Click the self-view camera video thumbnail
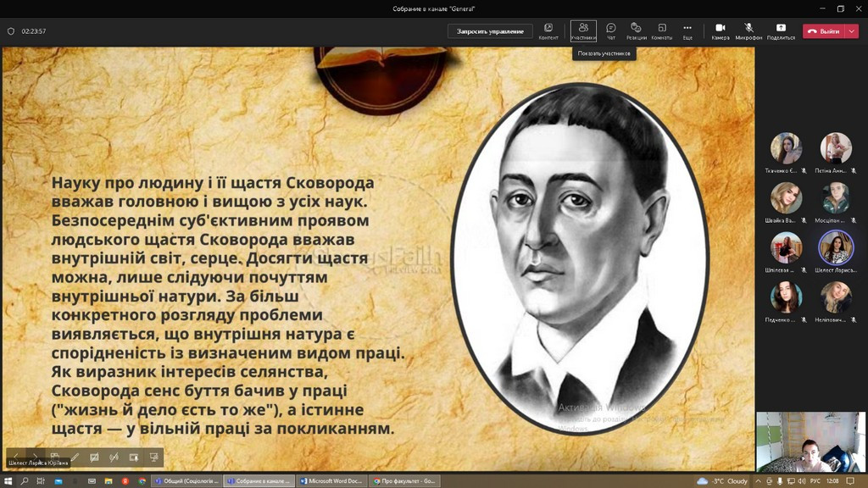 pyautogui.click(x=810, y=441)
